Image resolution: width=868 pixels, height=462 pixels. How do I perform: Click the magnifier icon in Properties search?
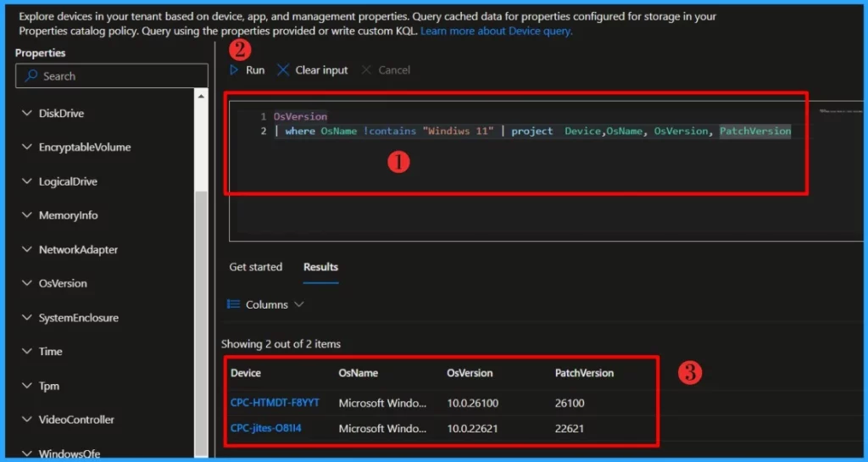click(x=31, y=75)
